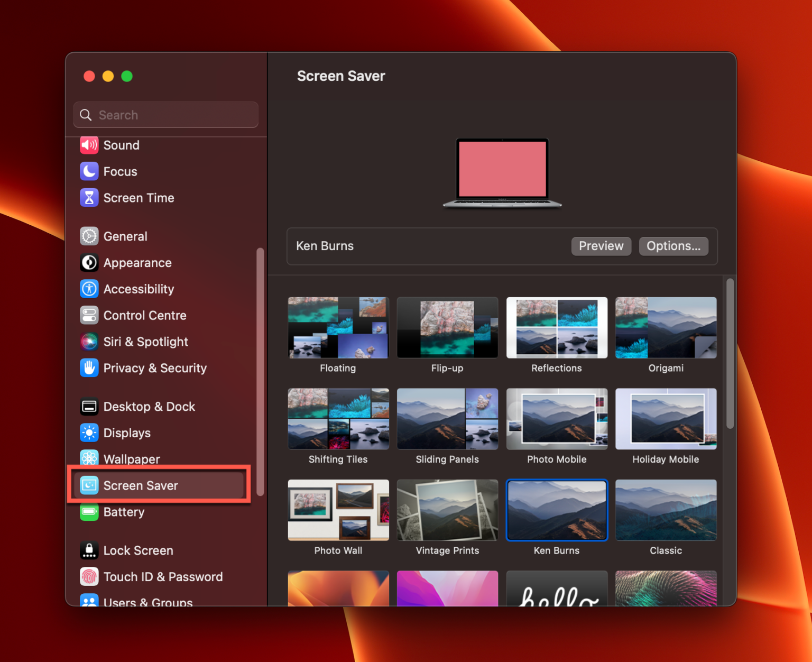The width and height of the screenshot is (812, 662).
Task: Click the Search field
Action: (x=165, y=115)
